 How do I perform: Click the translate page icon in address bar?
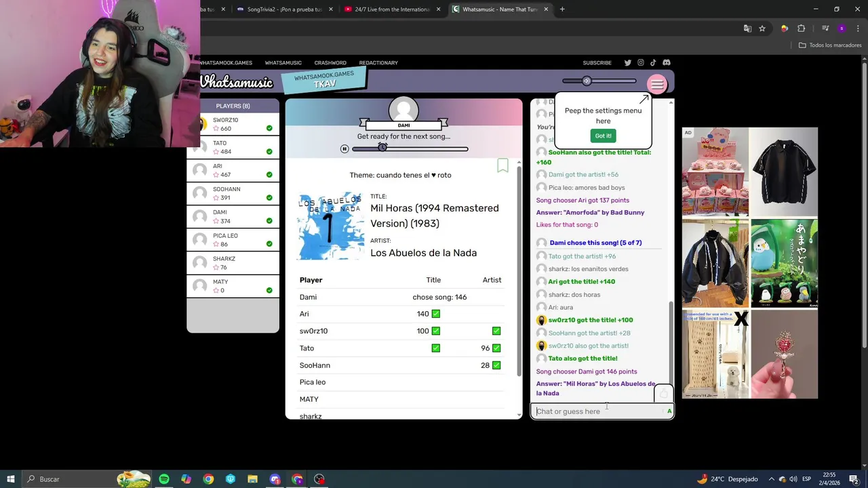[747, 28]
